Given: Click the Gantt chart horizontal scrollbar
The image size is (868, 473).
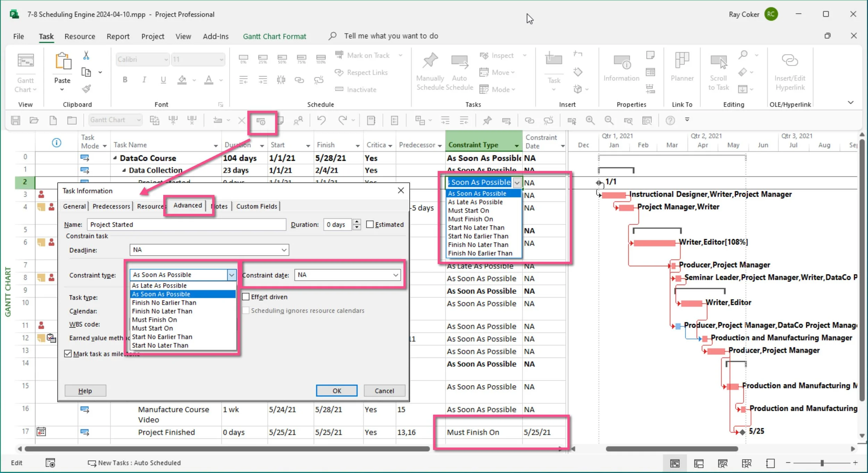Looking at the screenshot, I should pos(672,449).
